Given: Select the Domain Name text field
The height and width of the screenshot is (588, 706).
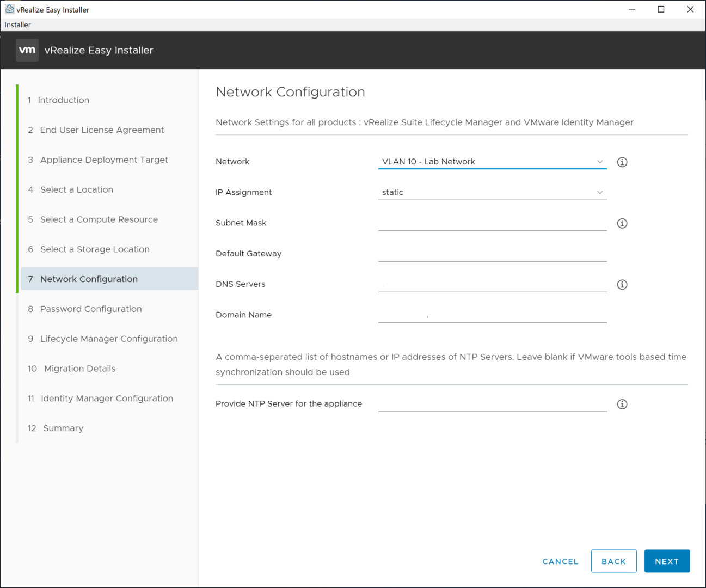Looking at the screenshot, I should click(492, 315).
